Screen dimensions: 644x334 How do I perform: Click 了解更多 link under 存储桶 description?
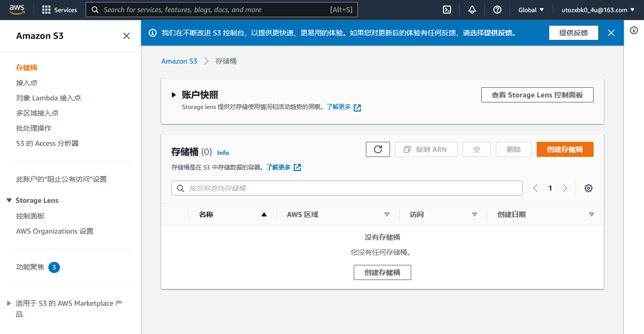(279, 167)
